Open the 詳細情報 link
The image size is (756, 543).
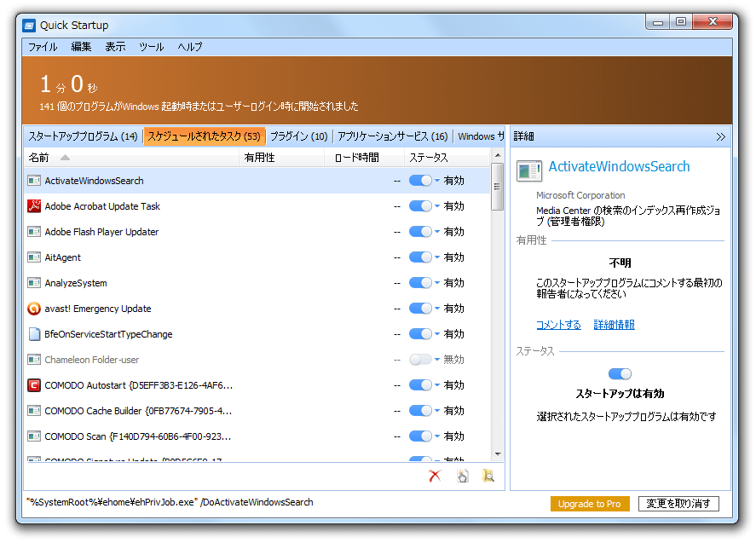pyautogui.click(x=614, y=325)
